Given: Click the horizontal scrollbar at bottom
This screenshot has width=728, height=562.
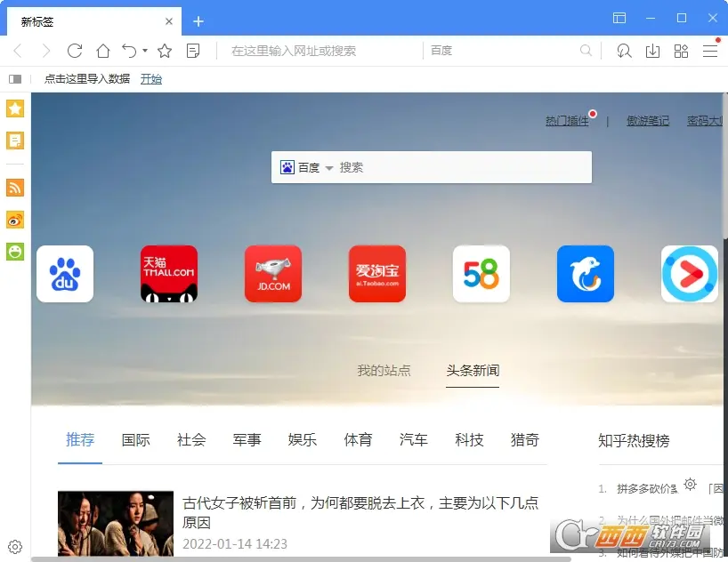Looking at the screenshot, I should pyautogui.click(x=301, y=559).
